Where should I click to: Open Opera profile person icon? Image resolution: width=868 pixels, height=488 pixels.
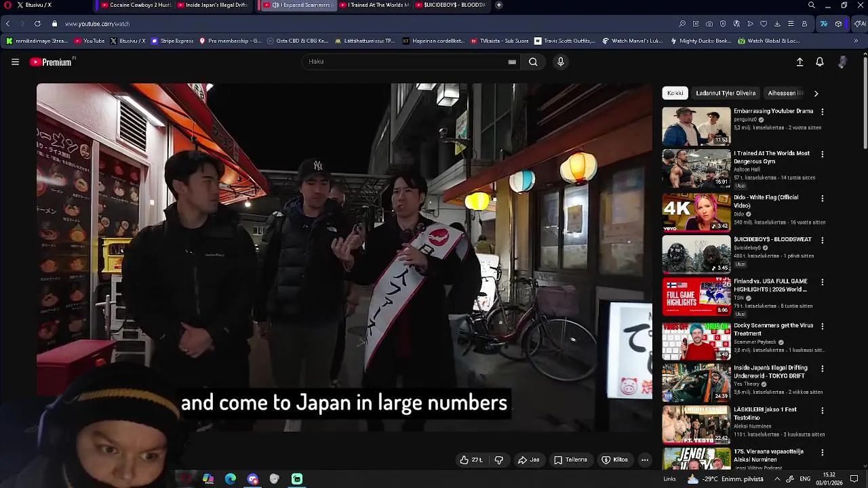[804, 24]
